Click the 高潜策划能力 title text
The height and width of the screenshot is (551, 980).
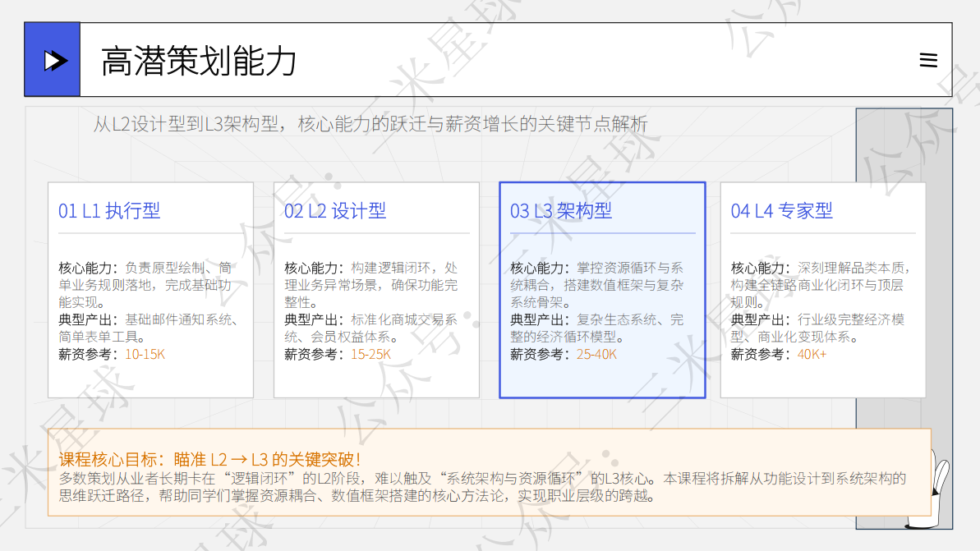[x=199, y=62]
